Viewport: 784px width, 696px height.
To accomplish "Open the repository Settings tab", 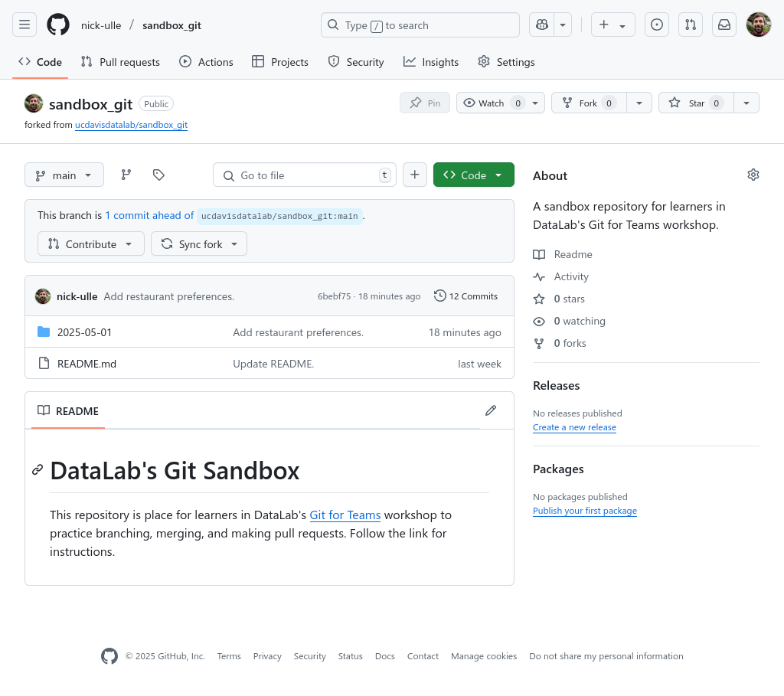I will click(506, 62).
